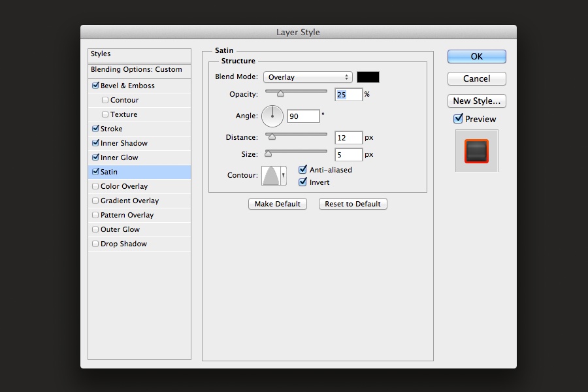
Task: Click Reset to Default
Action: point(352,204)
